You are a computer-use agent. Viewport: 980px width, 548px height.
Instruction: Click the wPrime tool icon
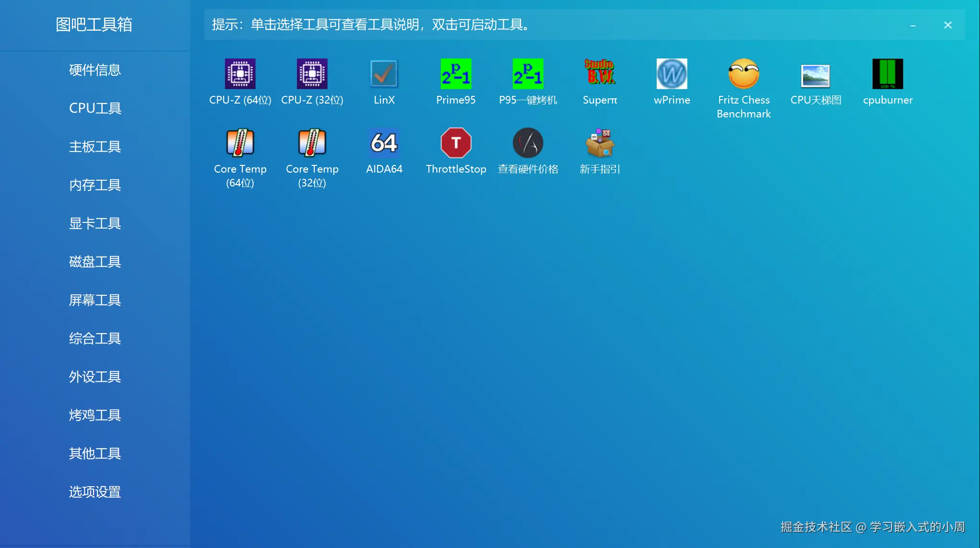(672, 74)
